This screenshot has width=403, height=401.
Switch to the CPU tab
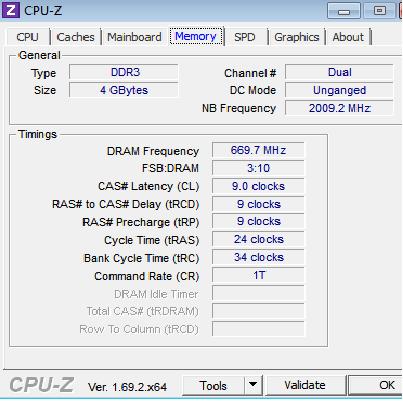pyautogui.click(x=27, y=37)
